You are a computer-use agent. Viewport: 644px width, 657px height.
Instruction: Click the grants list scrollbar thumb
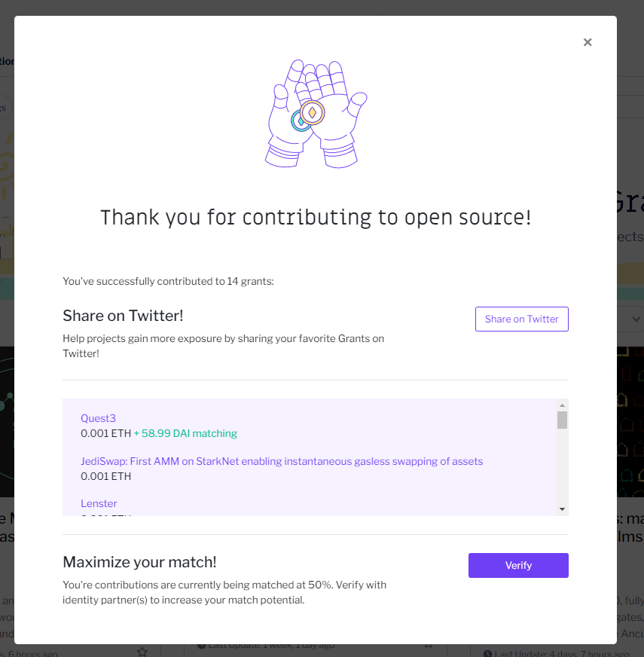pos(562,420)
